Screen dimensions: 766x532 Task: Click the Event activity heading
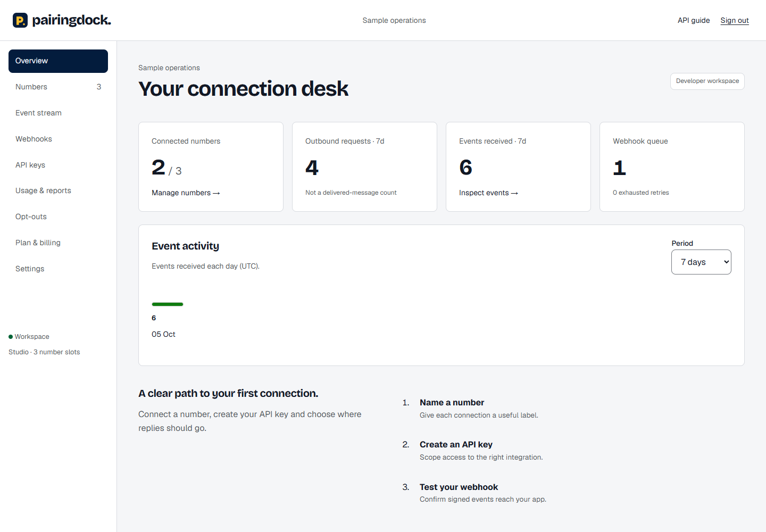pyautogui.click(x=185, y=246)
